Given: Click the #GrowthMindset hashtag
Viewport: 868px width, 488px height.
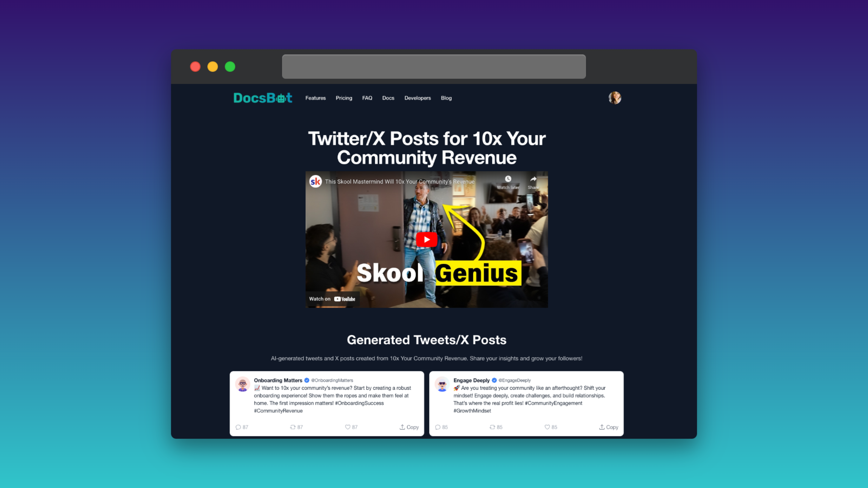Looking at the screenshot, I should [x=472, y=411].
